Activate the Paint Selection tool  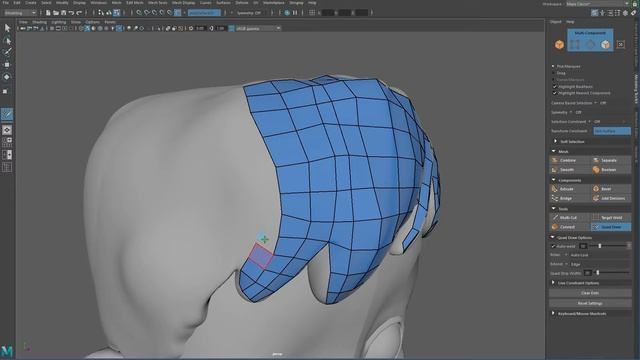[7, 52]
